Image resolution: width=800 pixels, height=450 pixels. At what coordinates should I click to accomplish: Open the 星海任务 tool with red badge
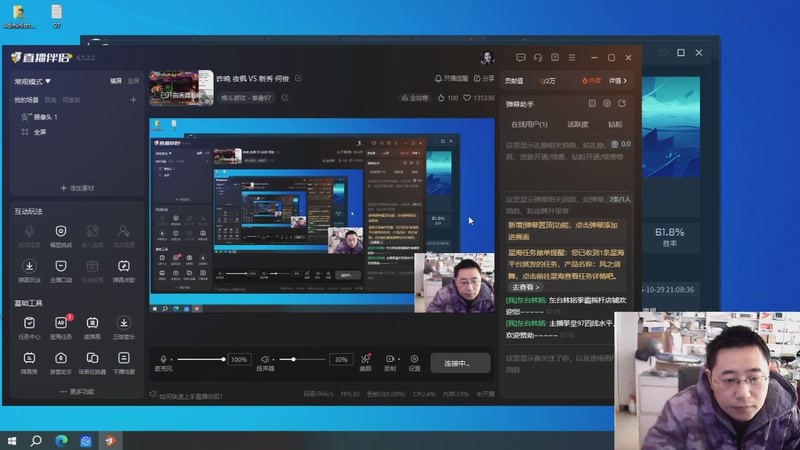61,327
